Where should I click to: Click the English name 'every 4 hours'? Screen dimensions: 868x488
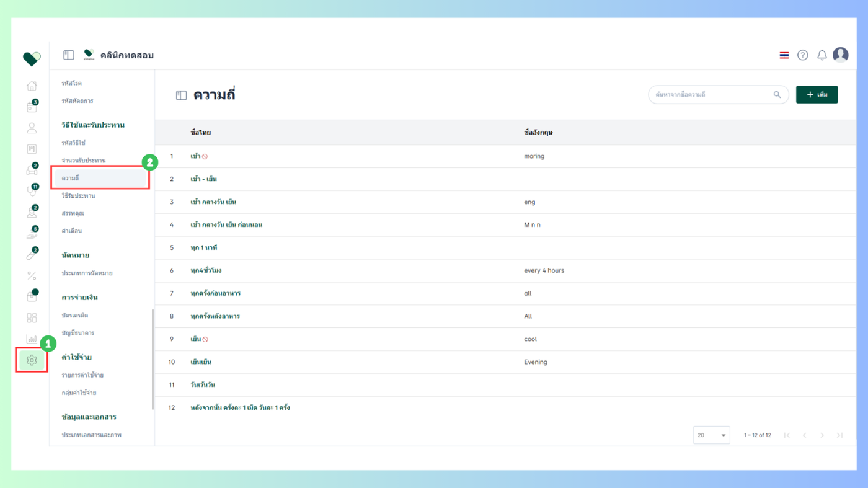544,271
